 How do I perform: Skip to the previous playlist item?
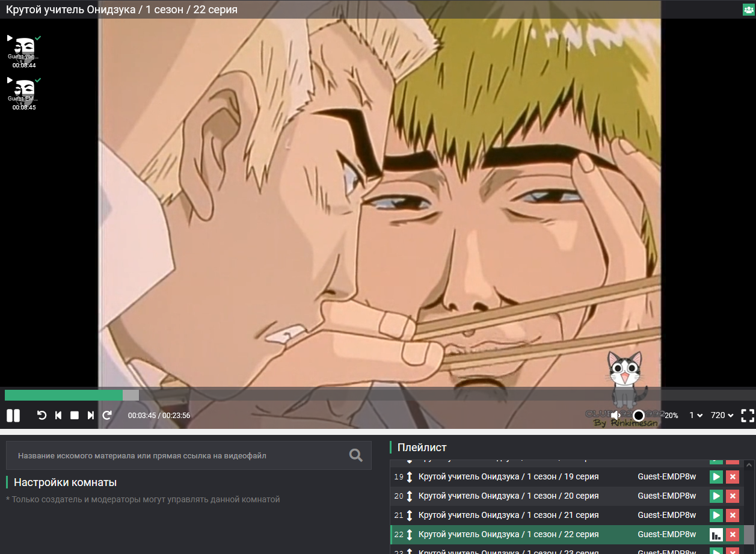click(58, 415)
